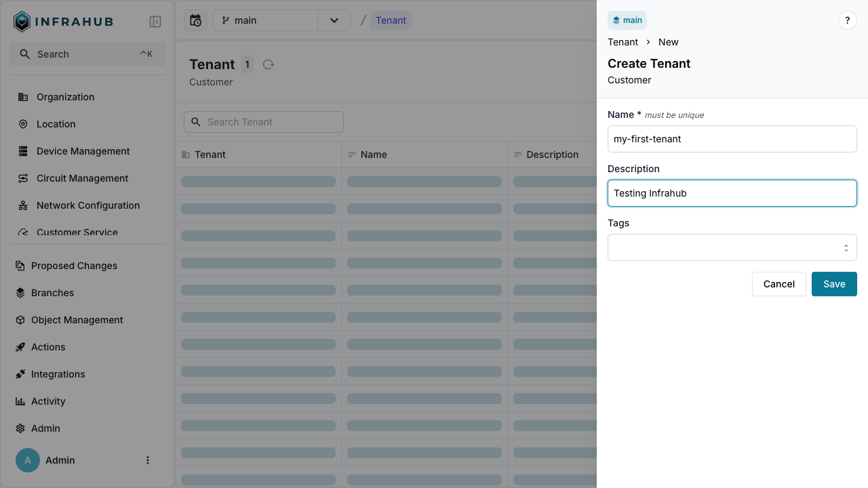Click the Proposed Changes icon in sidebar
The image size is (868, 488).
[x=20, y=266]
